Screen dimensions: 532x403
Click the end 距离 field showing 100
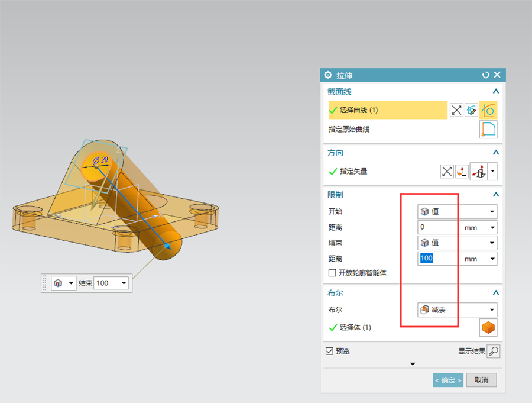click(439, 259)
